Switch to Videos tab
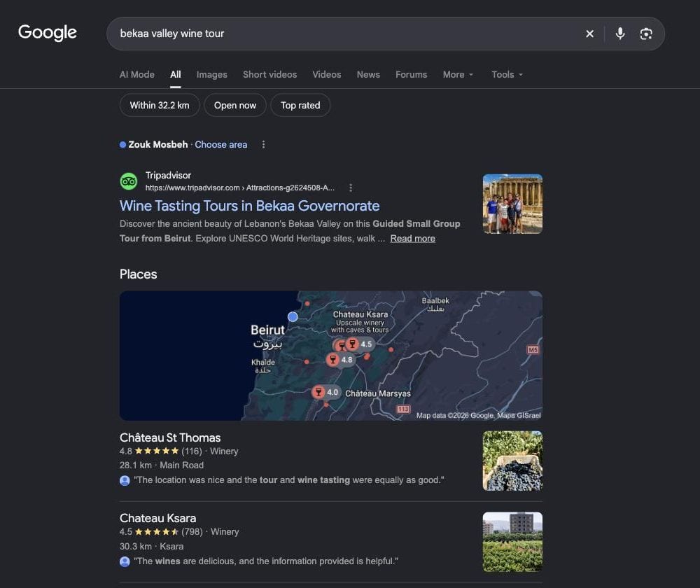Screen dimensions: 700x588 pyautogui.click(x=327, y=75)
